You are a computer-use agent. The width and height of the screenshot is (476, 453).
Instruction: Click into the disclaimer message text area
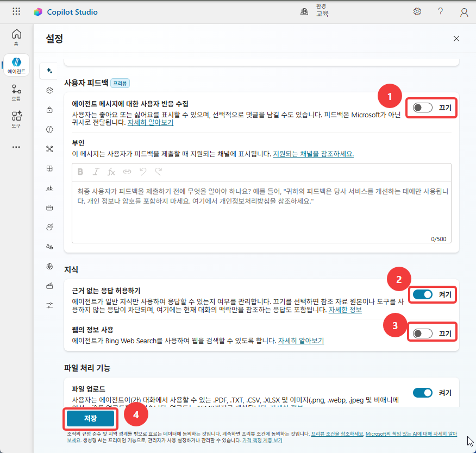(261, 212)
